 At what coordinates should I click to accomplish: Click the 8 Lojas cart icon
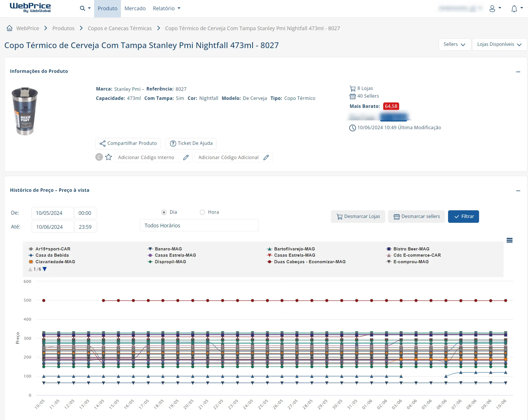[352, 88]
